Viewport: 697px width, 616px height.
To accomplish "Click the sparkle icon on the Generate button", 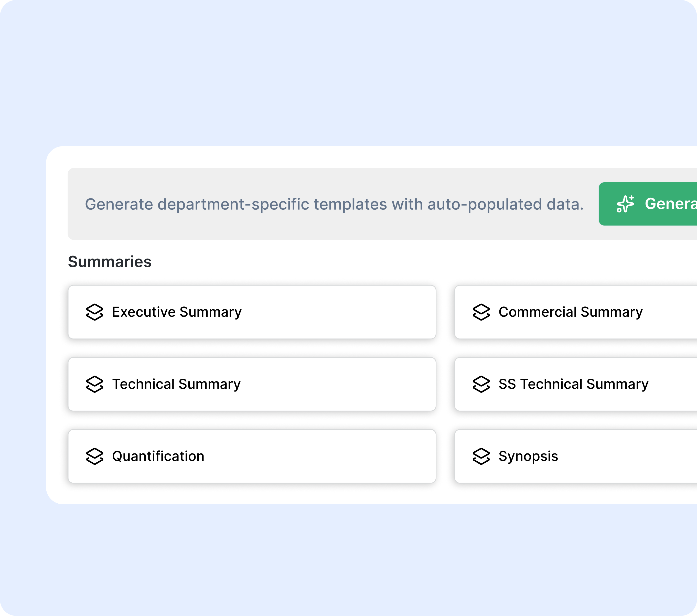I will (625, 205).
